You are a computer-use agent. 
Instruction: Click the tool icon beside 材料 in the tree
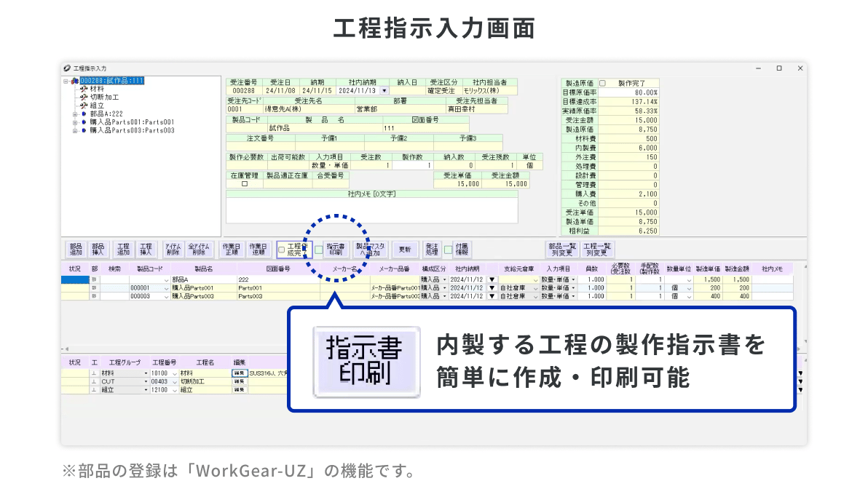pos(84,89)
